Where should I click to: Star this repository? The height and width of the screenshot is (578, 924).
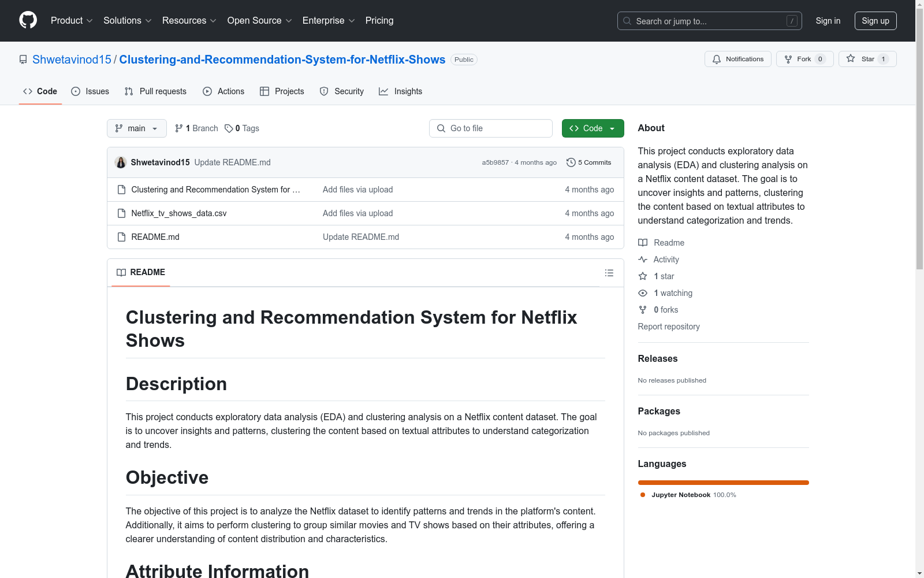[x=867, y=59]
